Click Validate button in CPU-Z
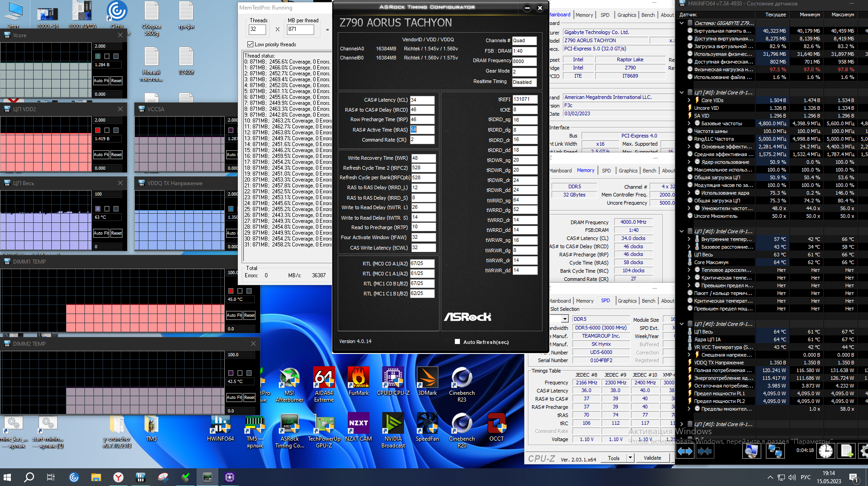 pyautogui.click(x=652, y=458)
